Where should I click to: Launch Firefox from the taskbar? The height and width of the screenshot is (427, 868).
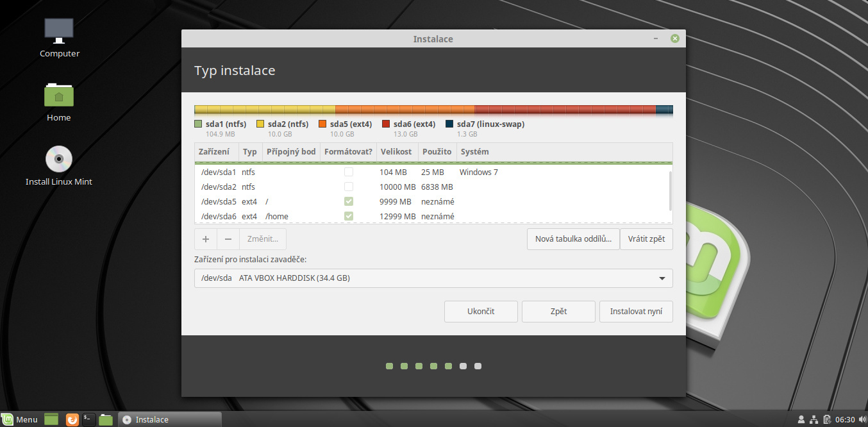coord(72,419)
